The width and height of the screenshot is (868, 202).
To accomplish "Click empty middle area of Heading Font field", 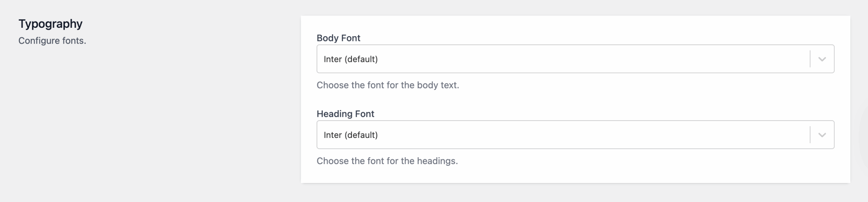I will [593, 135].
